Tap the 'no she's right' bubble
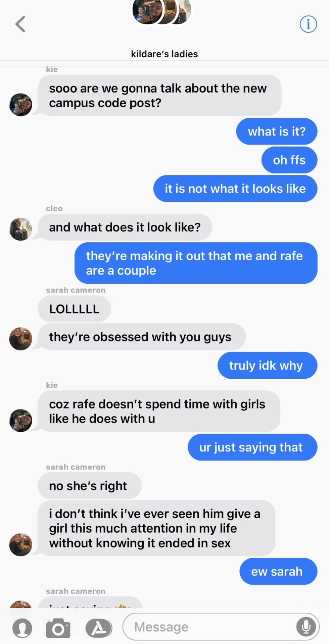Screen dimensions: 329x644 pyautogui.click(x=89, y=486)
